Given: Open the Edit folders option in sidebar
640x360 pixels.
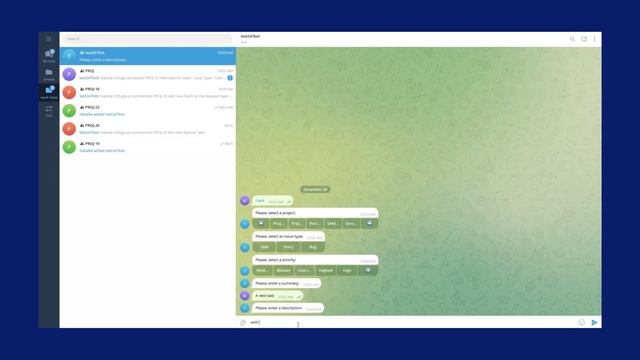Looking at the screenshot, I should pyautogui.click(x=49, y=111).
